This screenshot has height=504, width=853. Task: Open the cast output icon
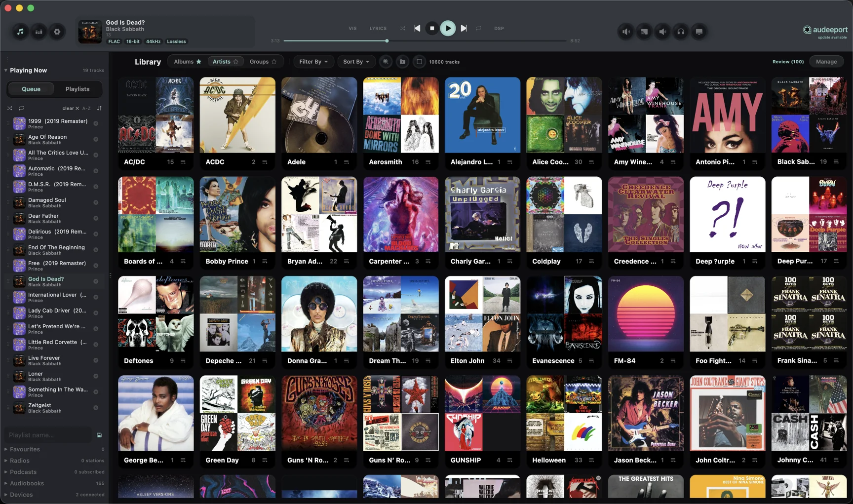click(x=644, y=32)
